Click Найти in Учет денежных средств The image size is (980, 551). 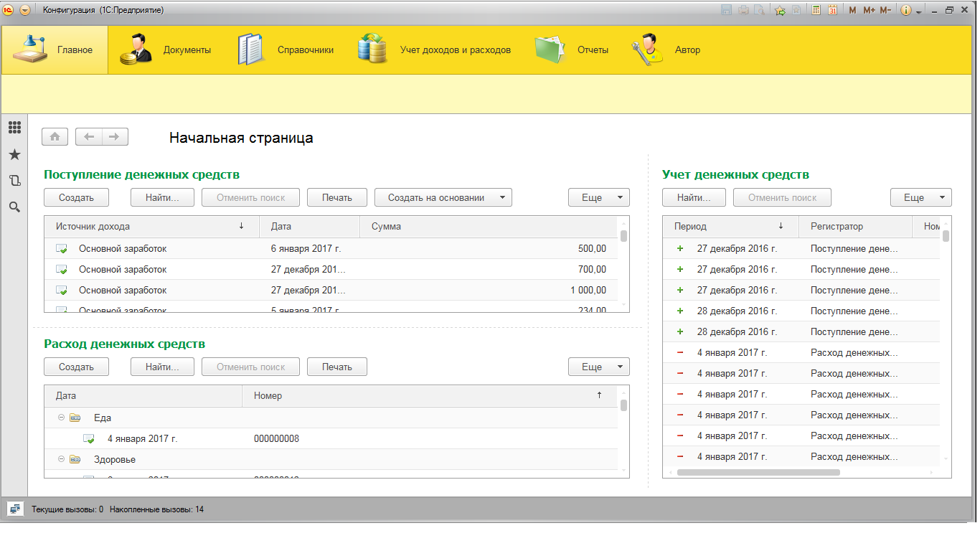click(x=694, y=197)
